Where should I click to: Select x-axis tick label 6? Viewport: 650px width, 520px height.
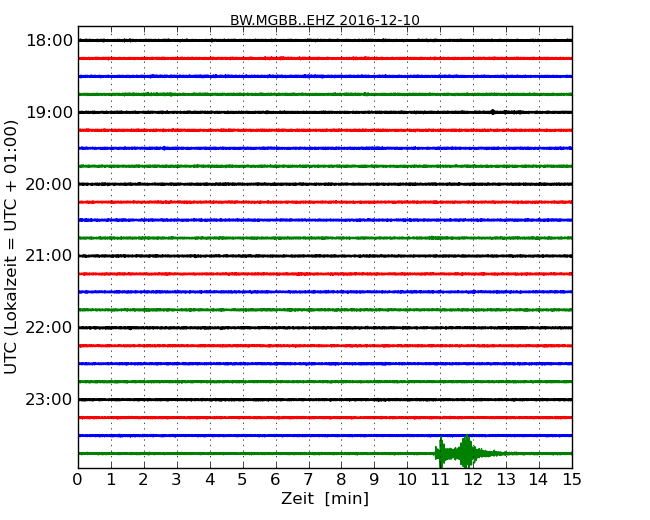click(x=275, y=479)
